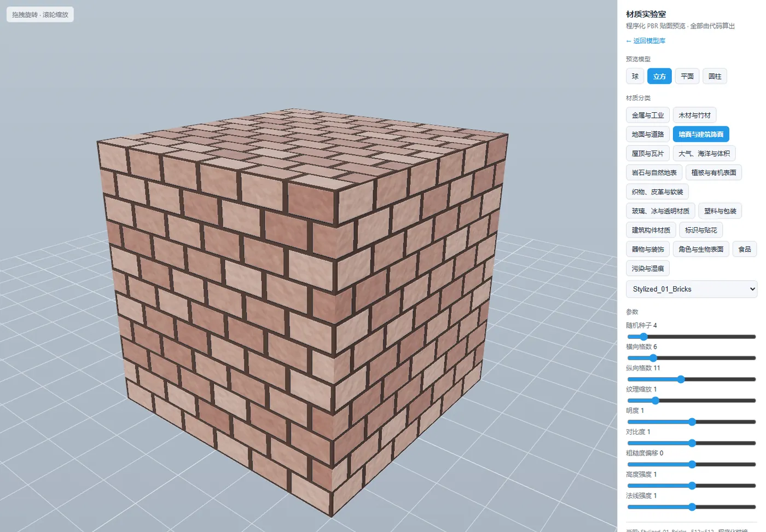The width and height of the screenshot is (766, 532).
Task: Open the 塑料与包装 category
Action: click(x=720, y=211)
